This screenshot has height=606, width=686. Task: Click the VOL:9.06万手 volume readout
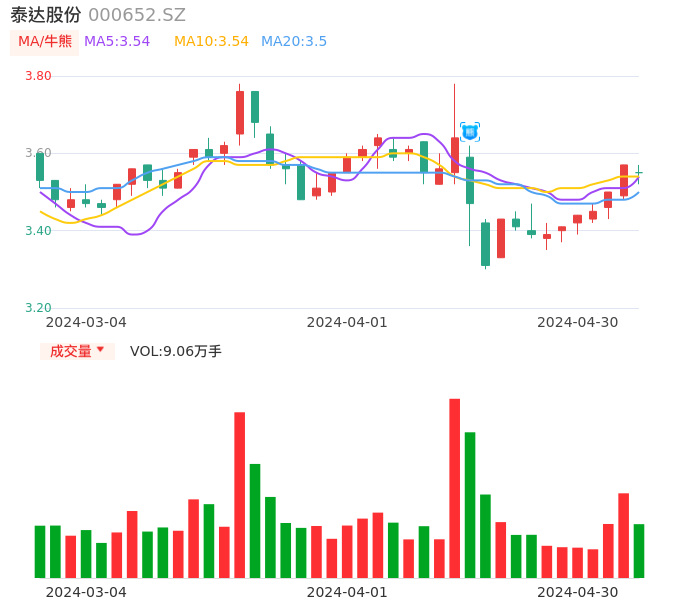pos(176,351)
